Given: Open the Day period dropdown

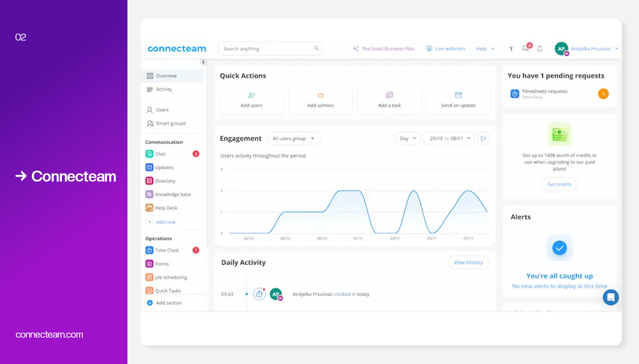Looking at the screenshot, I should pyautogui.click(x=407, y=138).
